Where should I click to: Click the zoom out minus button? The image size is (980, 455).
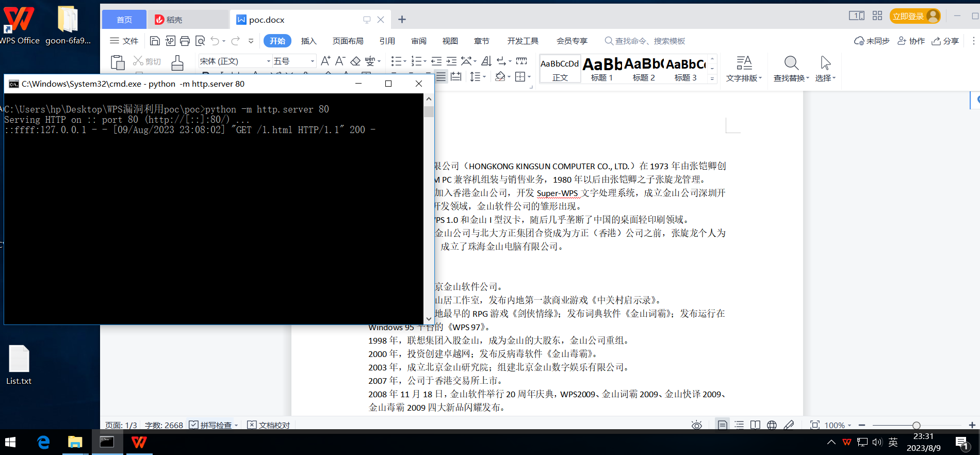coord(862,425)
